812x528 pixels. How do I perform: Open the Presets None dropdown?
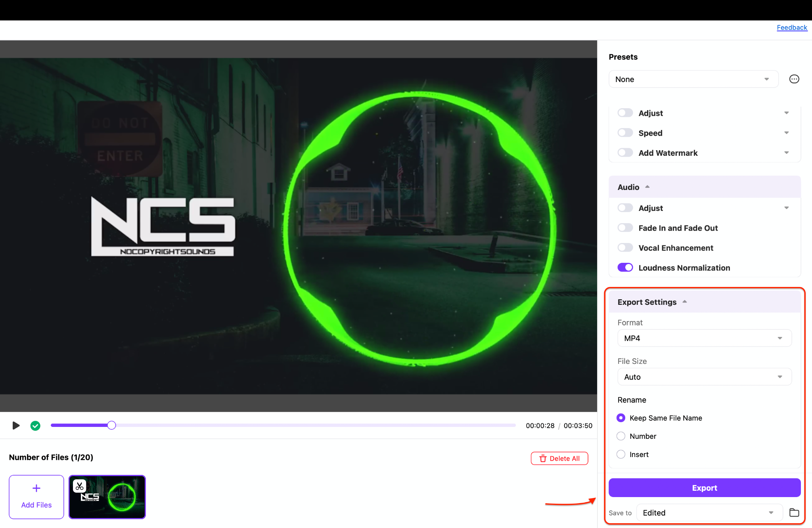click(693, 79)
